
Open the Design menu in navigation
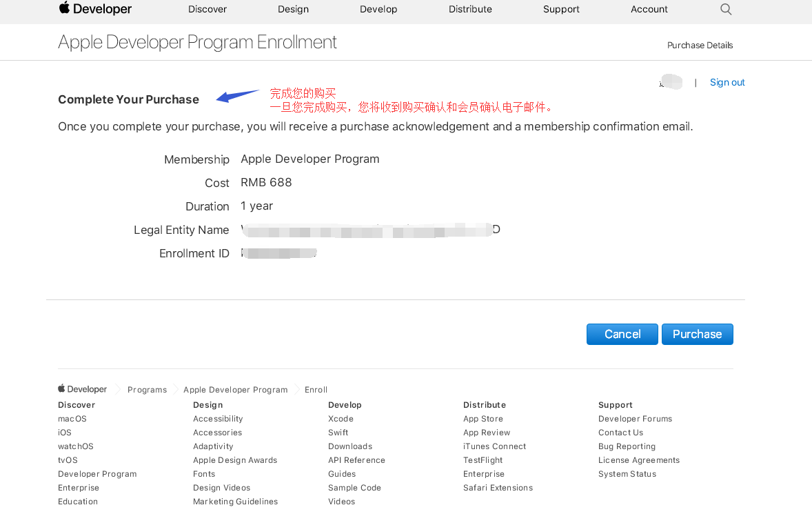(x=293, y=9)
